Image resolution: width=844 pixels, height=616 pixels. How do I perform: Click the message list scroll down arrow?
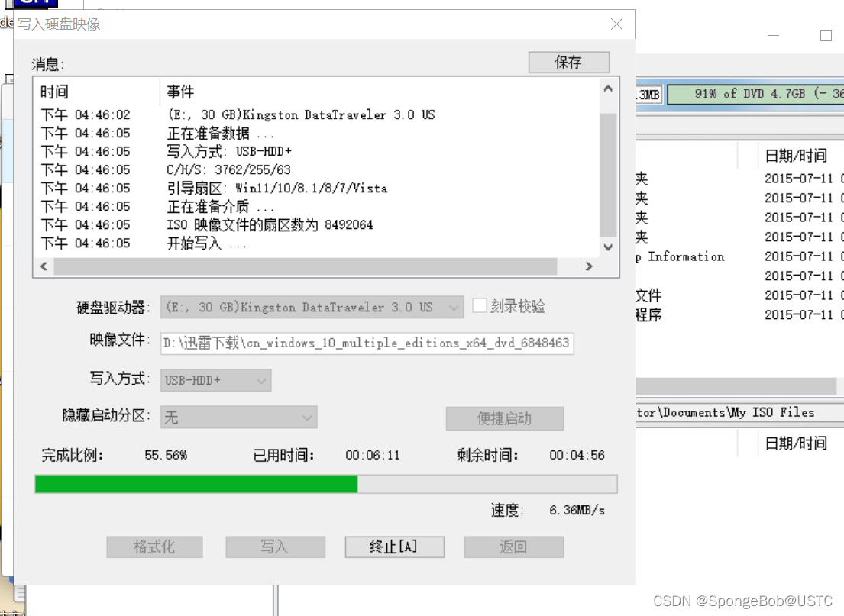pyautogui.click(x=608, y=247)
